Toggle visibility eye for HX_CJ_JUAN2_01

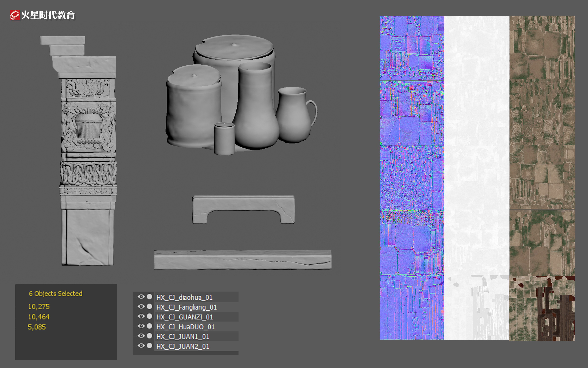tap(141, 346)
